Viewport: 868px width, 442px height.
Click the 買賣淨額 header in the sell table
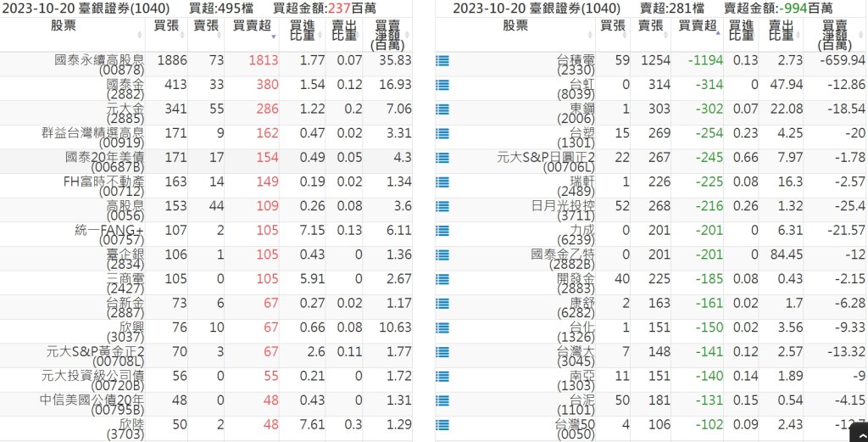833,34
